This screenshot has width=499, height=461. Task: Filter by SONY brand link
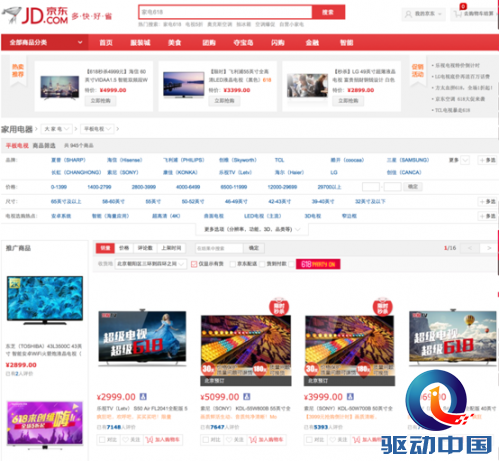[123, 173]
